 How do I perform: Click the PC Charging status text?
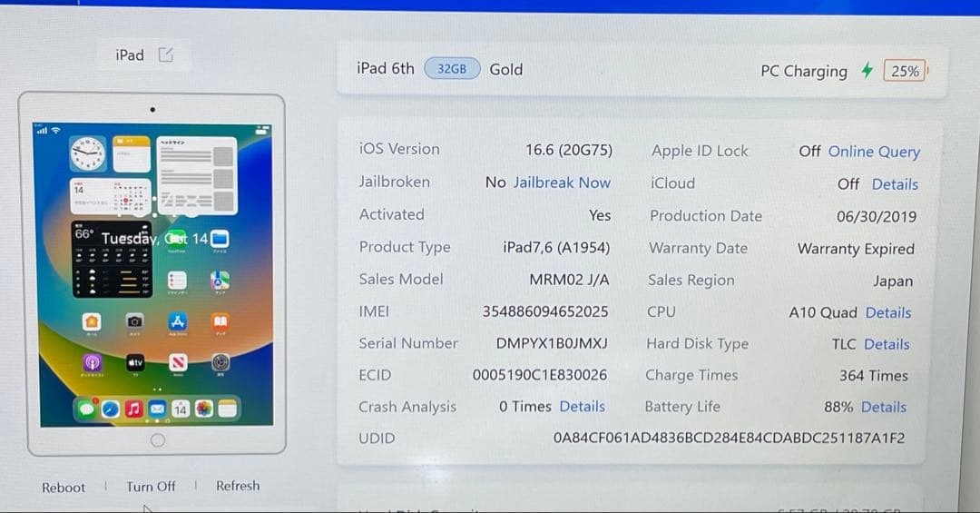pos(804,72)
